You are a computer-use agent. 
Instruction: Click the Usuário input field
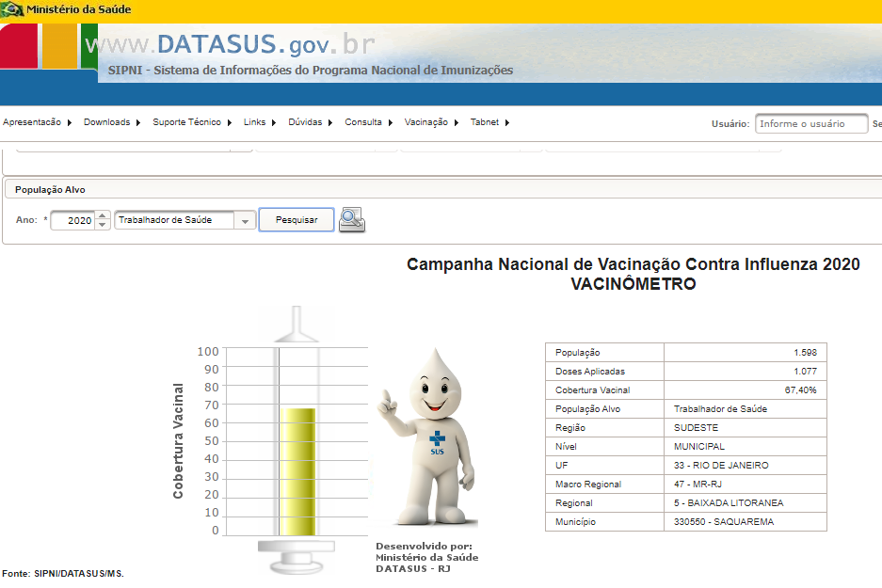[811, 123]
